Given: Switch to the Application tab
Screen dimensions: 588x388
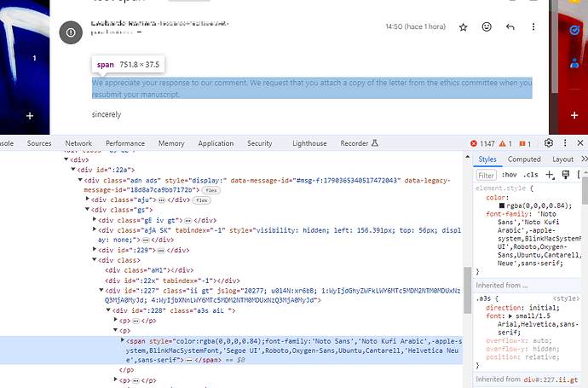Looking at the screenshot, I should [x=216, y=143].
